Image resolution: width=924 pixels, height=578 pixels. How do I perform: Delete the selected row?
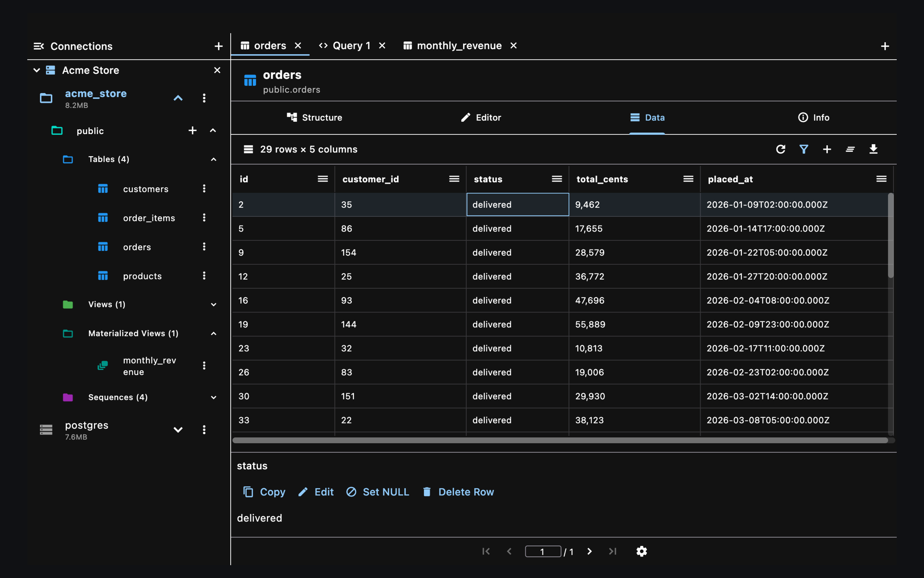pos(458,492)
